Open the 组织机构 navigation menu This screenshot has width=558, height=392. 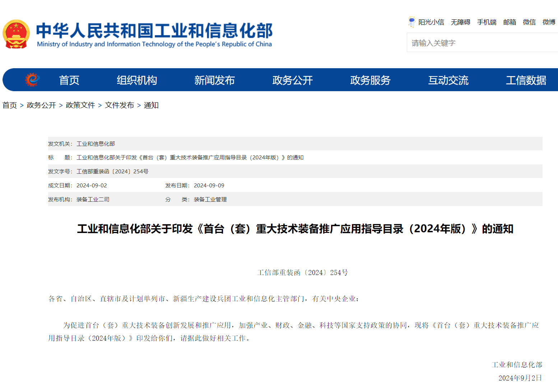click(x=137, y=80)
